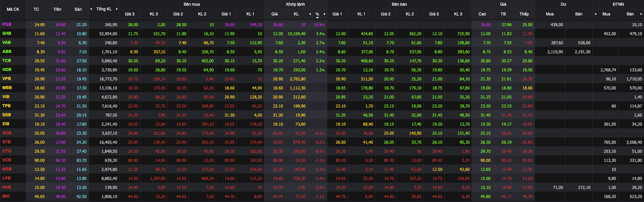Click BID change value -2.1%

(x=319, y=197)
